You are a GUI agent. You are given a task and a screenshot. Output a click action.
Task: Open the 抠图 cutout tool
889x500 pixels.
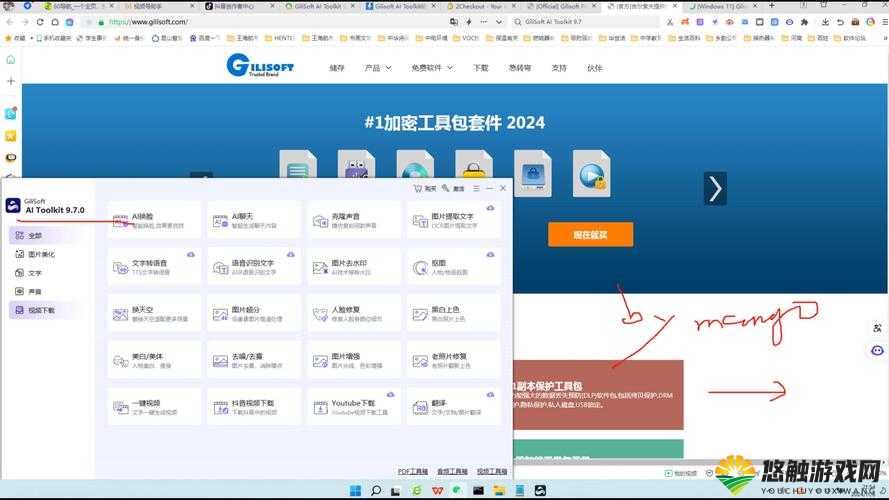453,266
